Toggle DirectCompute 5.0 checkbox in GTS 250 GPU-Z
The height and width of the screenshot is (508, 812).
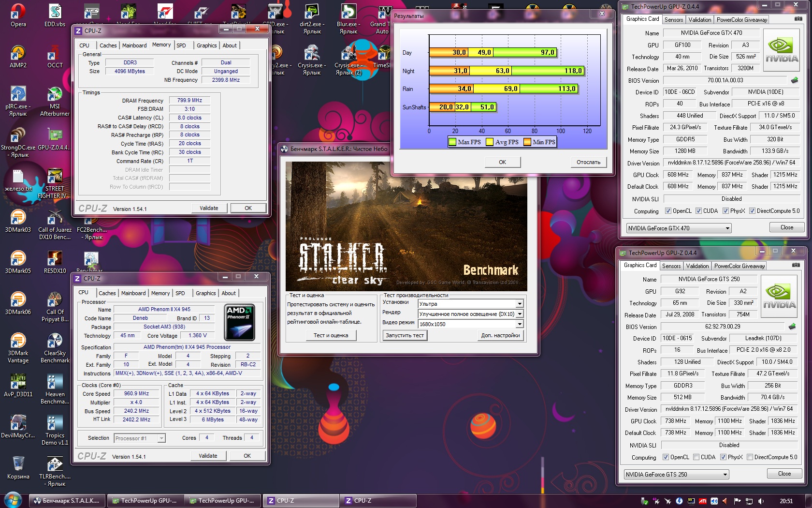coord(750,457)
